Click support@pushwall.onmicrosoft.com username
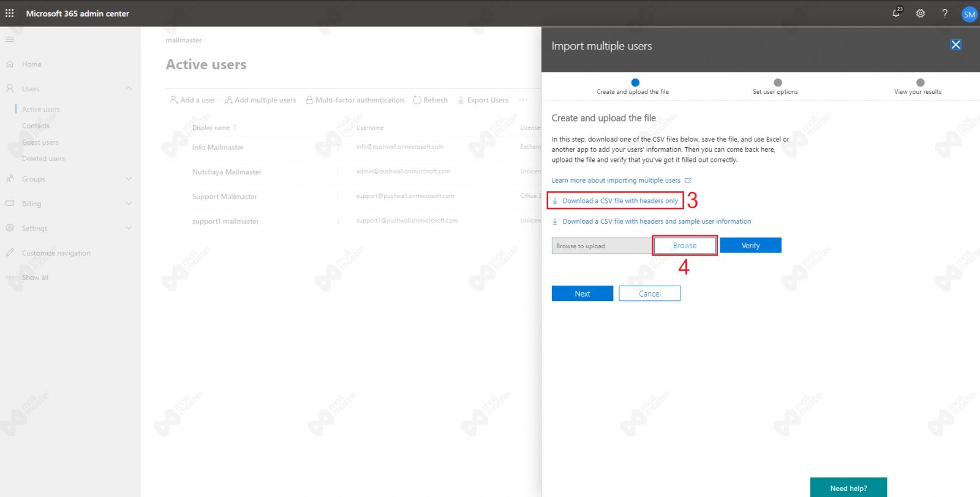The width and height of the screenshot is (980, 497). [x=405, y=196]
